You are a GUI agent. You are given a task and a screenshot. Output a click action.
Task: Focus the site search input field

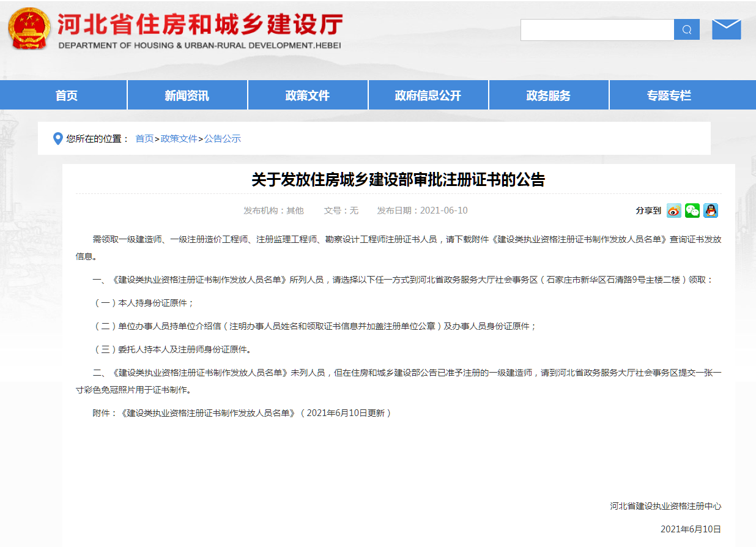(597, 30)
